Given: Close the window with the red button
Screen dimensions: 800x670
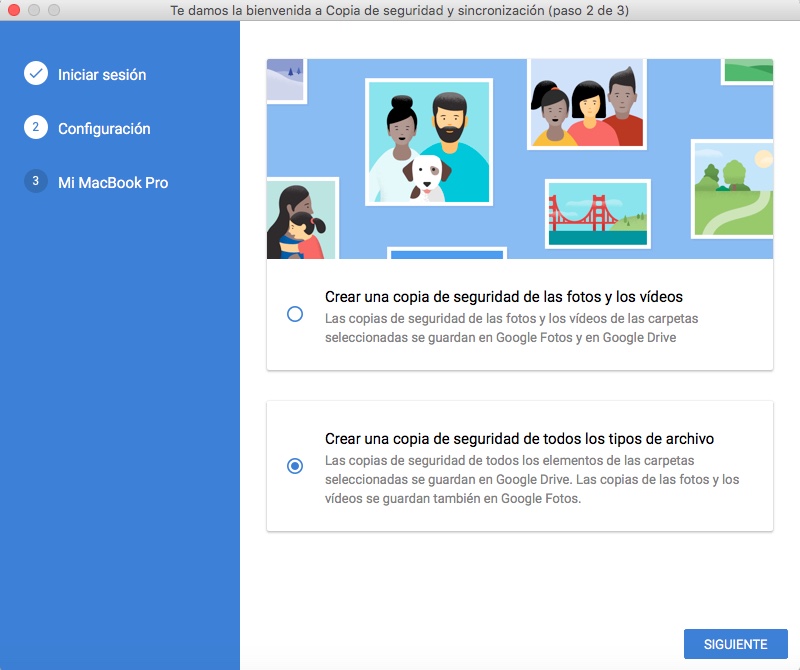Looking at the screenshot, I should coord(13,10).
